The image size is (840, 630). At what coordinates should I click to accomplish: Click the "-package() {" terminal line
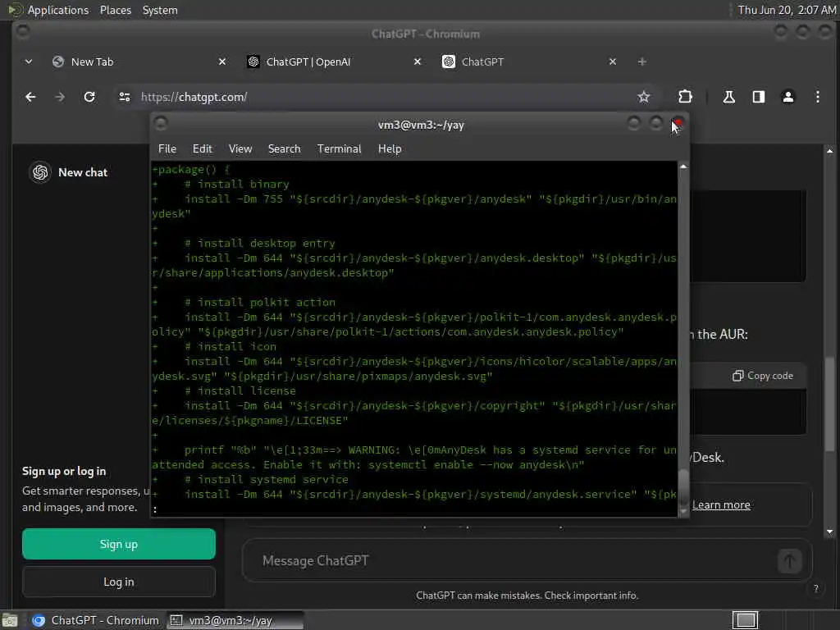click(x=190, y=170)
